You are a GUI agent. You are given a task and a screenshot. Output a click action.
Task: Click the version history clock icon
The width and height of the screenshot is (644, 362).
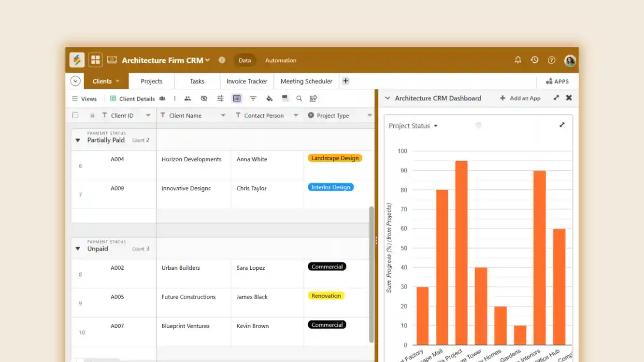pos(534,59)
